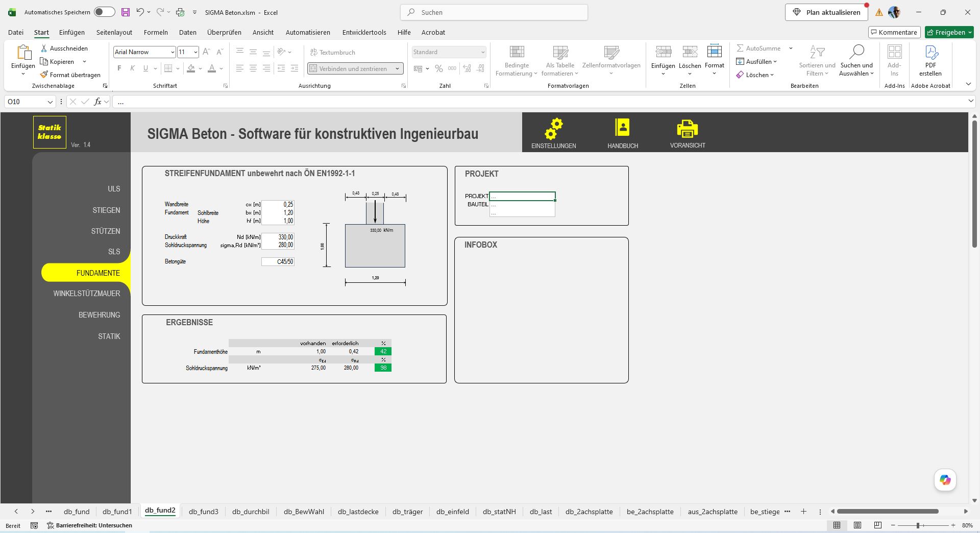Click the Undo arrow icon
The height and width of the screenshot is (533, 980).
(x=140, y=12)
